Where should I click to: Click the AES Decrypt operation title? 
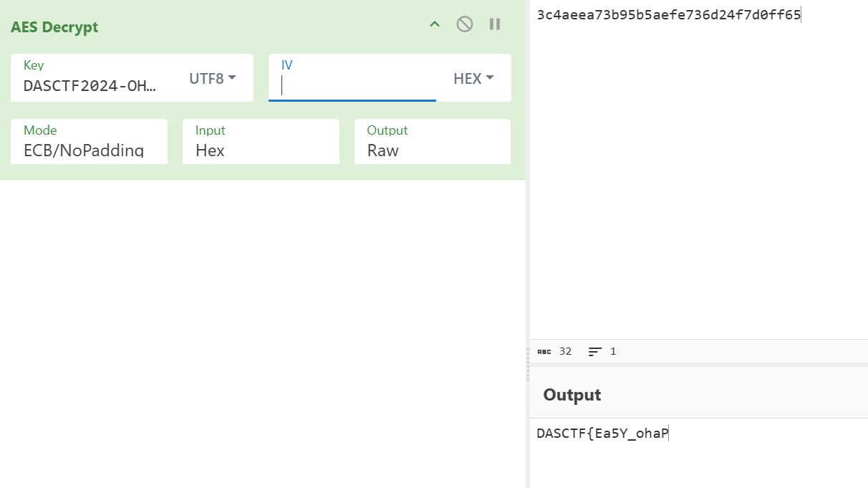54,27
